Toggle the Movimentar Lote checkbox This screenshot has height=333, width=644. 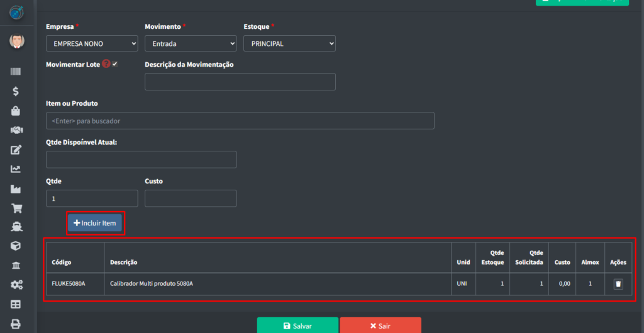click(115, 64)
